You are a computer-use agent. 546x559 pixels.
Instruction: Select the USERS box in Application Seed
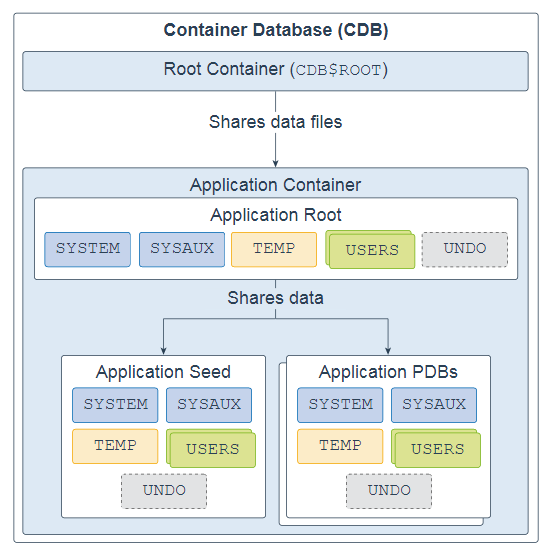pyautogui.click(x=213, y=450)
